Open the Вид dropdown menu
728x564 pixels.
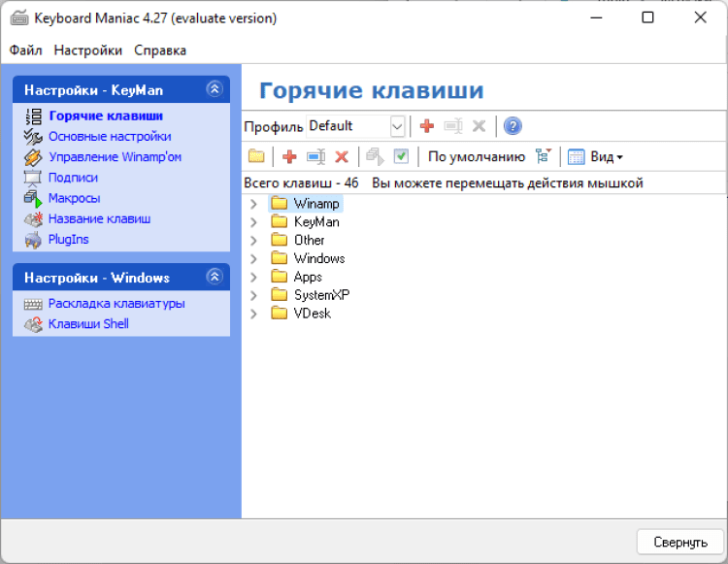[595, 156]
